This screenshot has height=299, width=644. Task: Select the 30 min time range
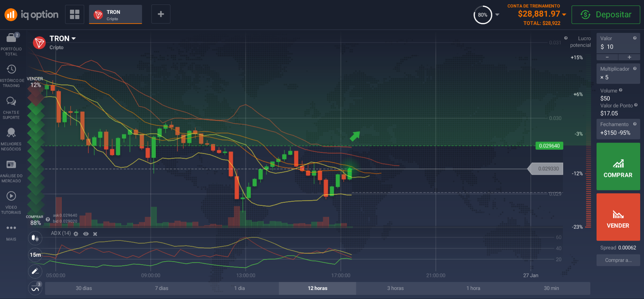(x=551, y=288)
